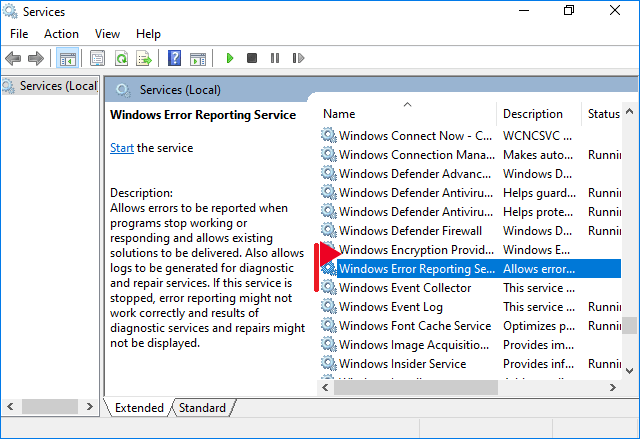Toggle Show/Hide Console Tree icon

click(68, 58)
